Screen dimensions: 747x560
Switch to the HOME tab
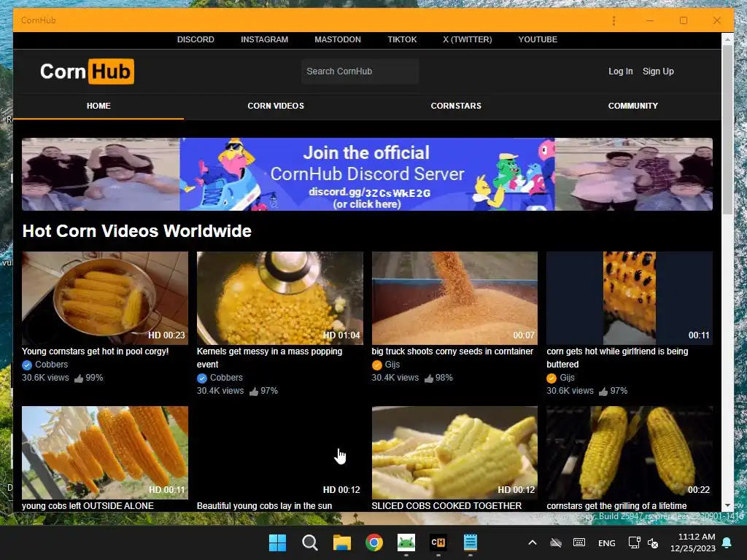pyautogui.click(x=98, y=106)
